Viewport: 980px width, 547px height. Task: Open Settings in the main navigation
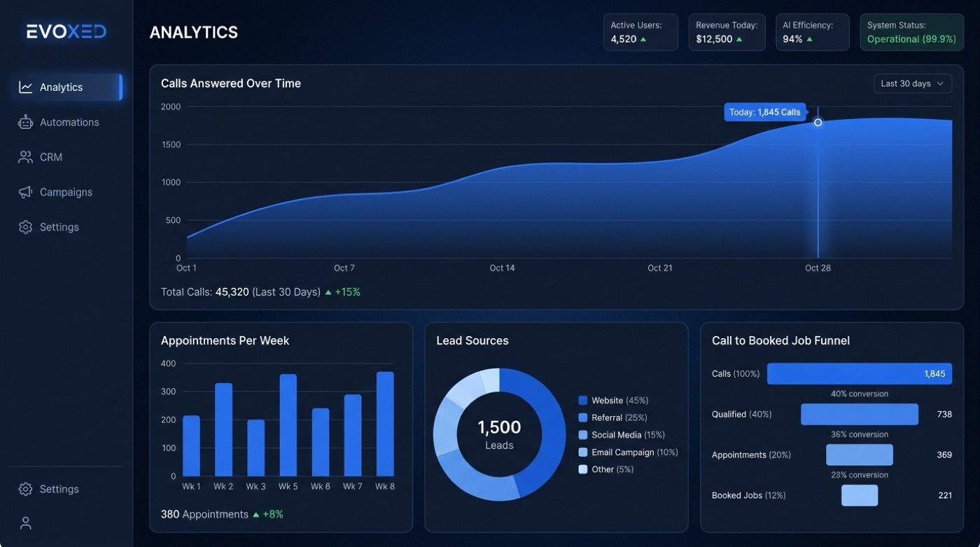pos(67,227)
